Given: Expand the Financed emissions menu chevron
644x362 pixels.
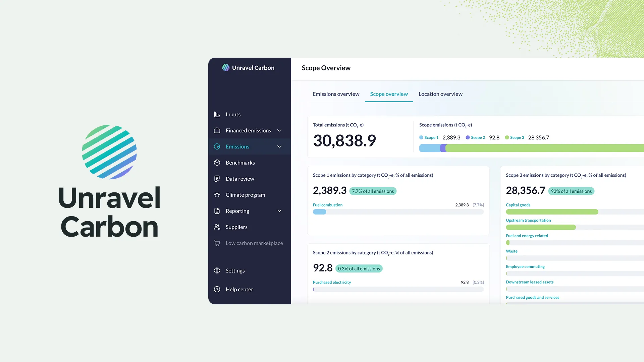Looking at the screenshot, I should [x=279, y=130].
